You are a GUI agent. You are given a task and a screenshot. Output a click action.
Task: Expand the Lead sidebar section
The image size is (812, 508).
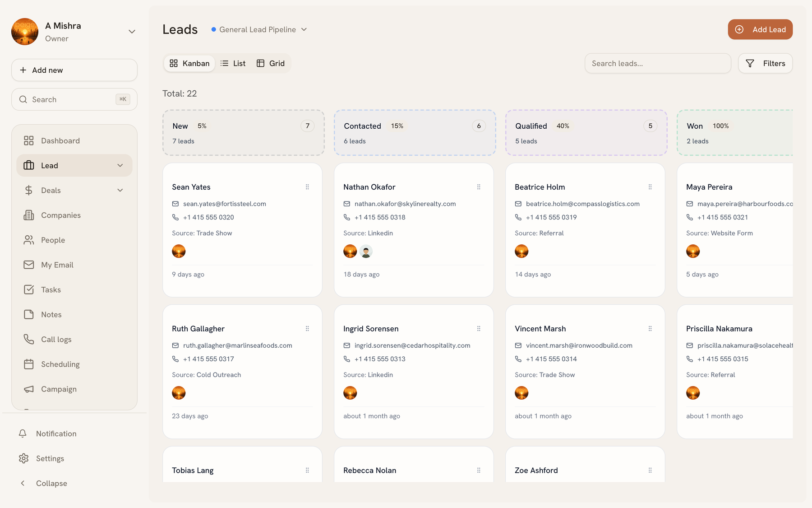click(120, 166)
